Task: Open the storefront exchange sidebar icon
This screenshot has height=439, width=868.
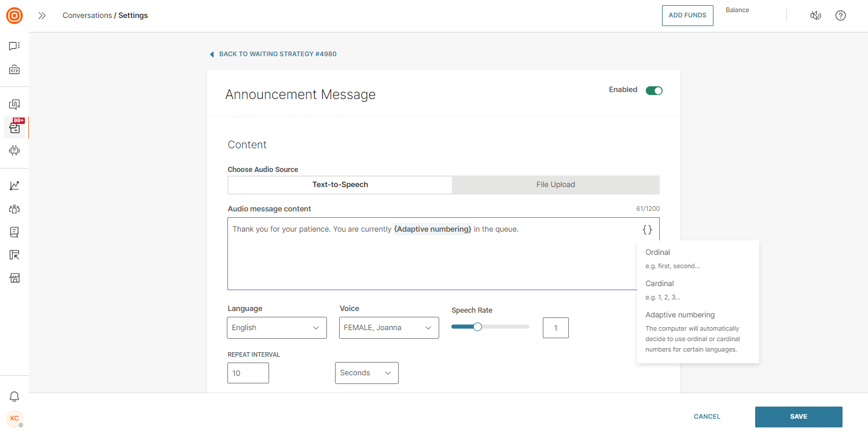Action: 14,278
